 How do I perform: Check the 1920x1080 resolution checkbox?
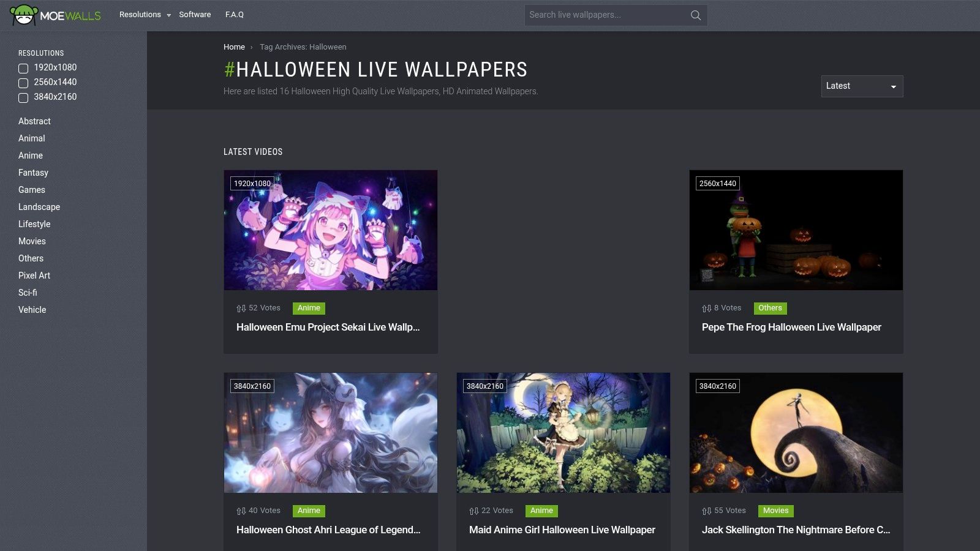[x=23, y=69]
